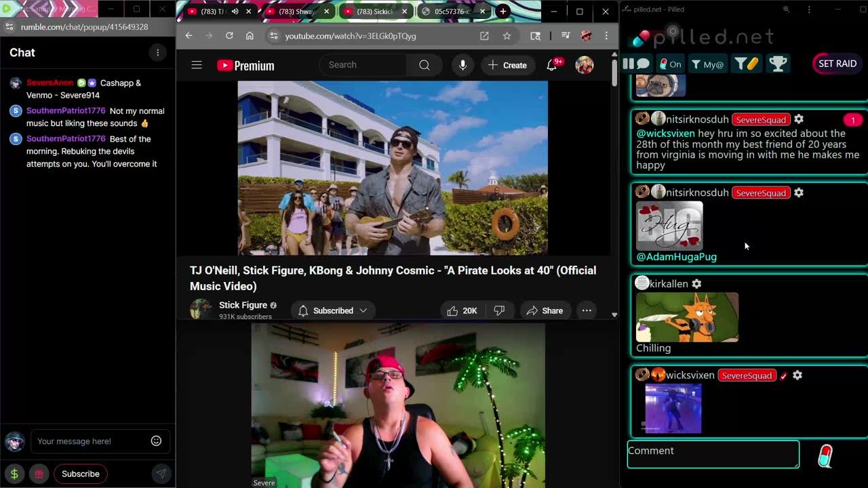This screenshot has height=488, width=868.
Task: Click the YouTube search magnifier button
Action: [x=424, y=65]
